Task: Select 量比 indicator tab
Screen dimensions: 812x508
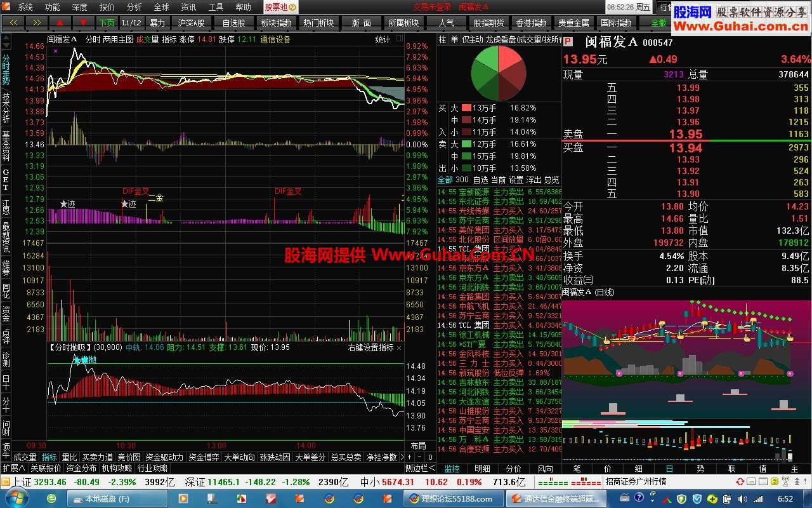Action: (69, 457)
